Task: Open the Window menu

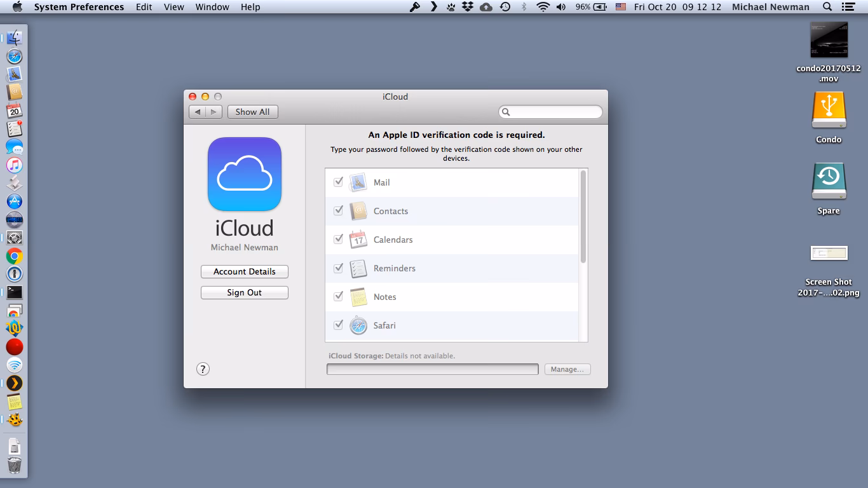Action: coord(212,7)
